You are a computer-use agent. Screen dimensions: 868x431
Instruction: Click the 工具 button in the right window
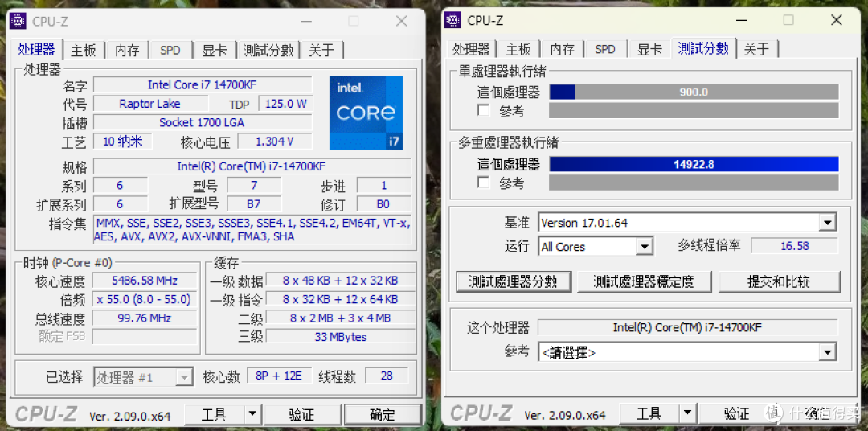[649, 413]
